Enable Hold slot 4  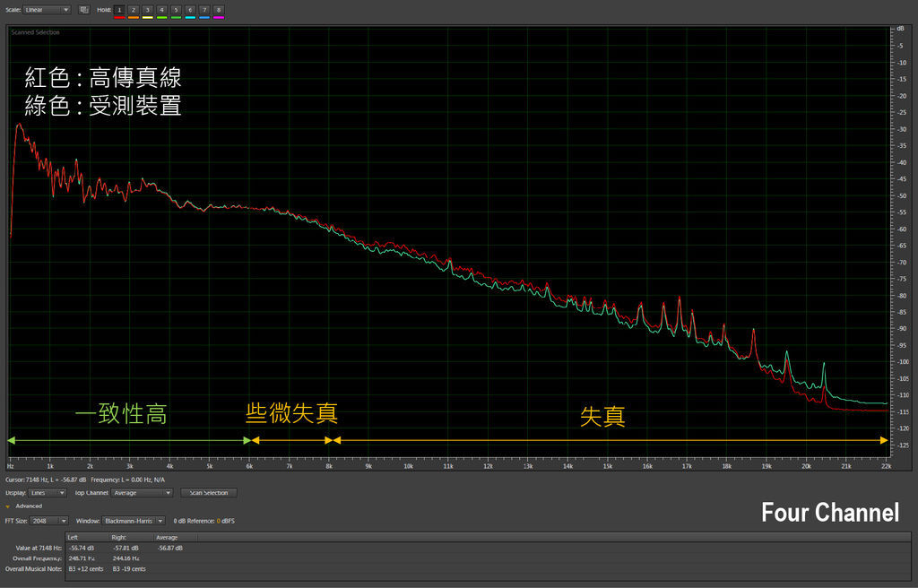(162, 9)
